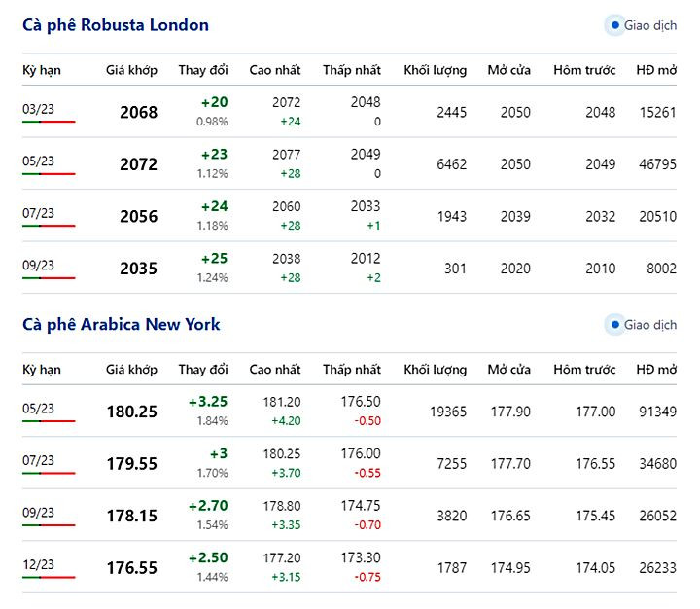Image resolution: width=700 pixels, height=609 pixels.
Task: Click Arabica volume value 19365
Action: 448,412
